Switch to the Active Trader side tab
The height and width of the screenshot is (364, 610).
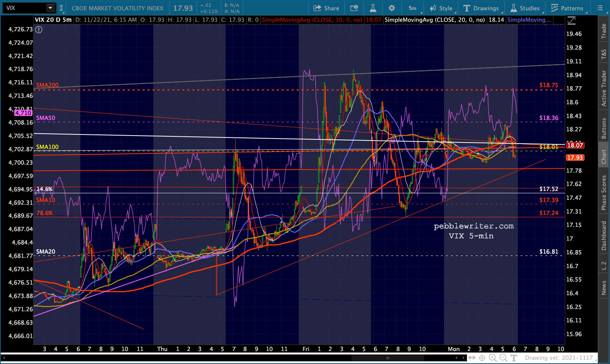604,88
